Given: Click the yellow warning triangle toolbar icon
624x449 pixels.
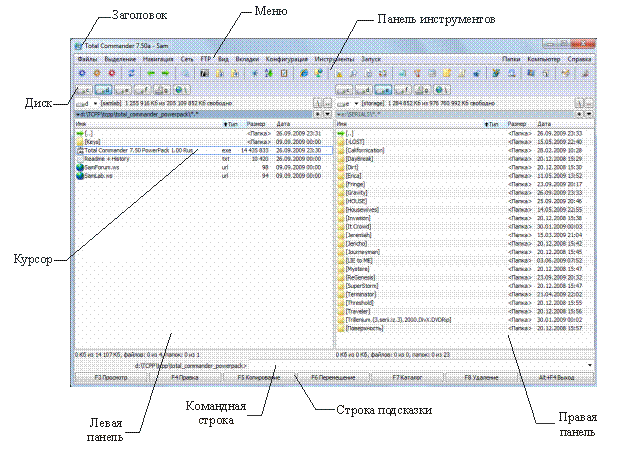Looking at the screenshot, I should [x=339, y=74].
